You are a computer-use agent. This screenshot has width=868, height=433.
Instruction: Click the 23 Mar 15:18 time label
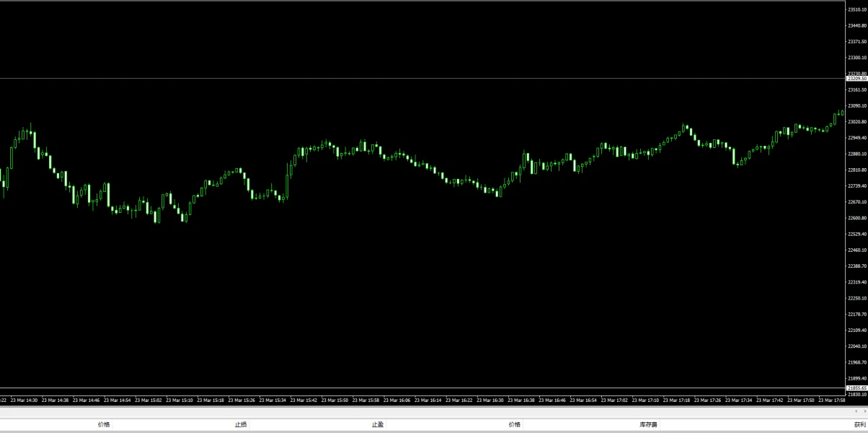(210, 400)
